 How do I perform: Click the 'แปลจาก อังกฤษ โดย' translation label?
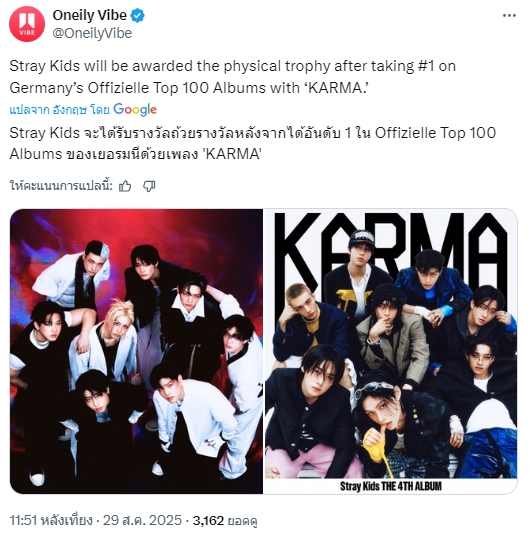tap(59, 110)
